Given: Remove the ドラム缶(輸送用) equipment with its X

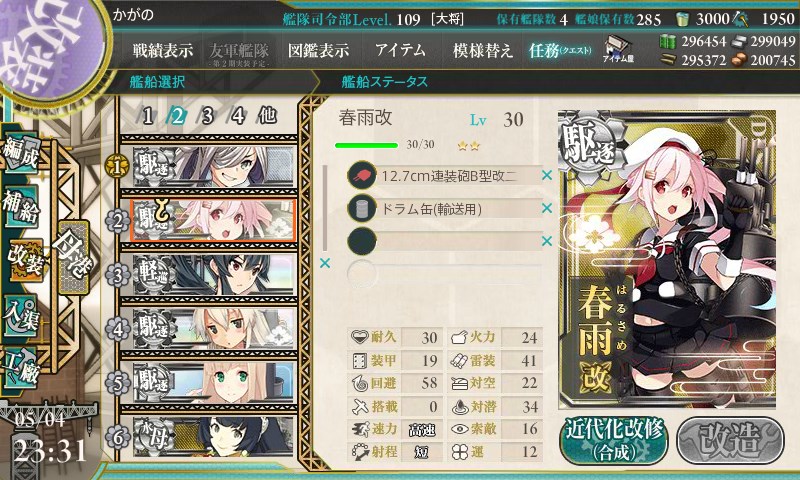Looking at the screenshot, I should point(547,208).
